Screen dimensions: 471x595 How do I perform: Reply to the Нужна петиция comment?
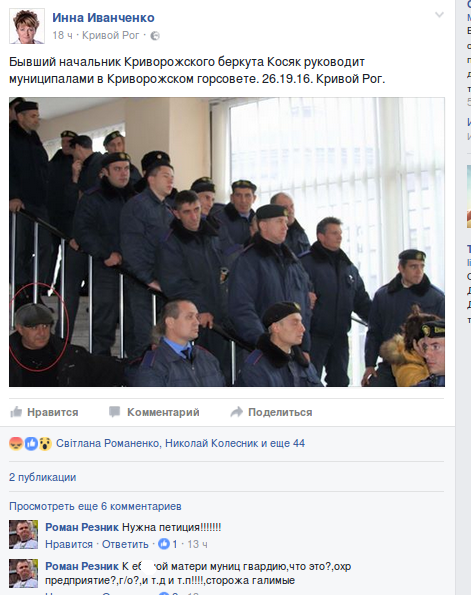(125, 544)
